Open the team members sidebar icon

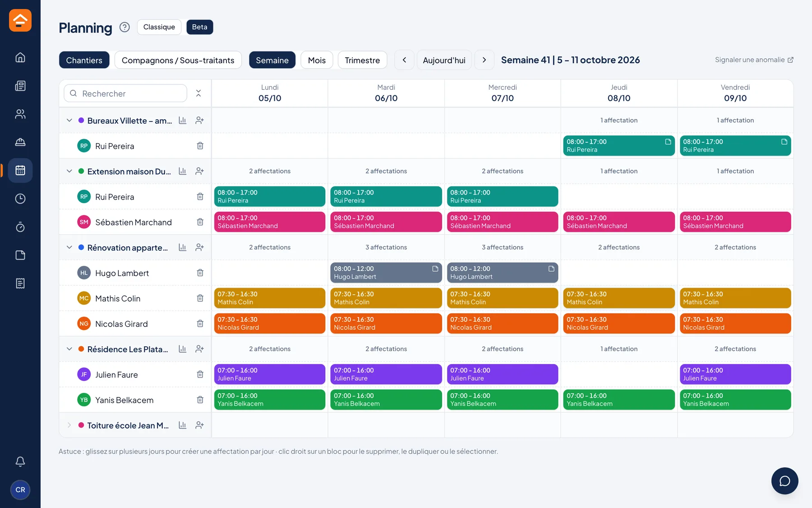click(20, 114)
